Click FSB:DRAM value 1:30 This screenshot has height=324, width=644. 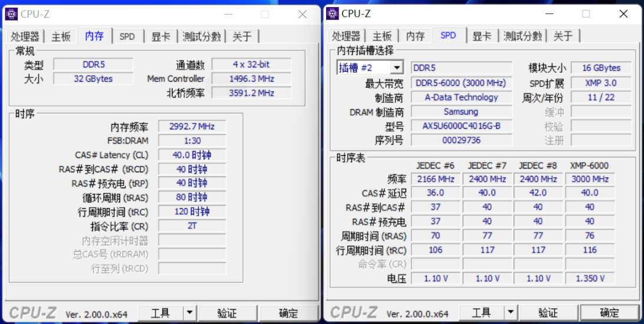point(192,141)
